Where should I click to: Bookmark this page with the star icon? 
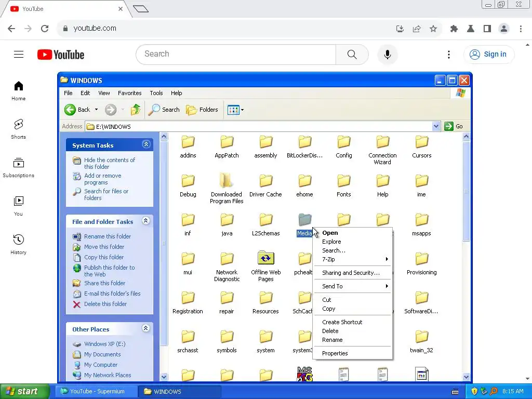pyautogui.click(x=433, y=29)
